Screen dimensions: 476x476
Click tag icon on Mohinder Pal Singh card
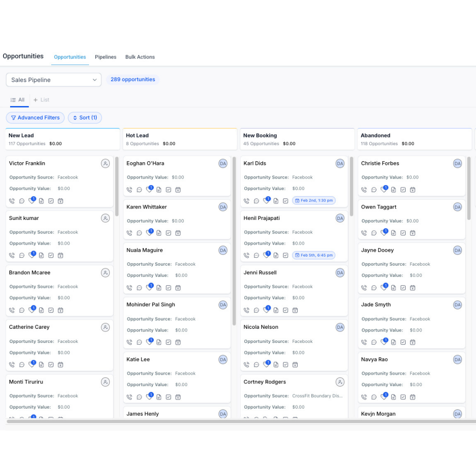[x=149, y=342]
